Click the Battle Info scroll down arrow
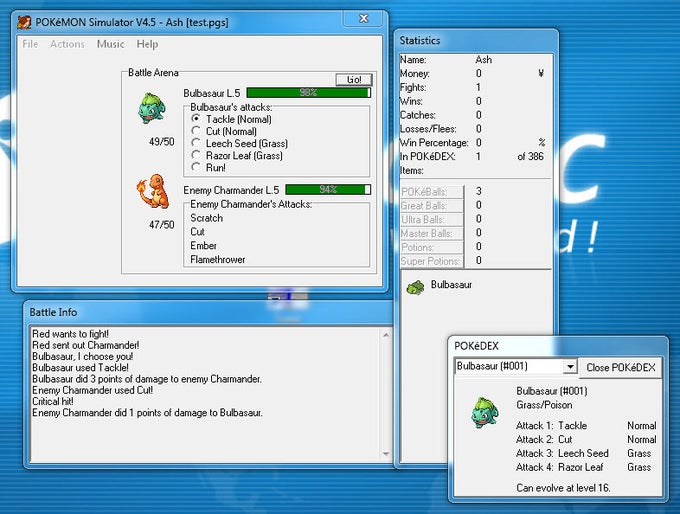680x514 pixels. tap(386, 454)
